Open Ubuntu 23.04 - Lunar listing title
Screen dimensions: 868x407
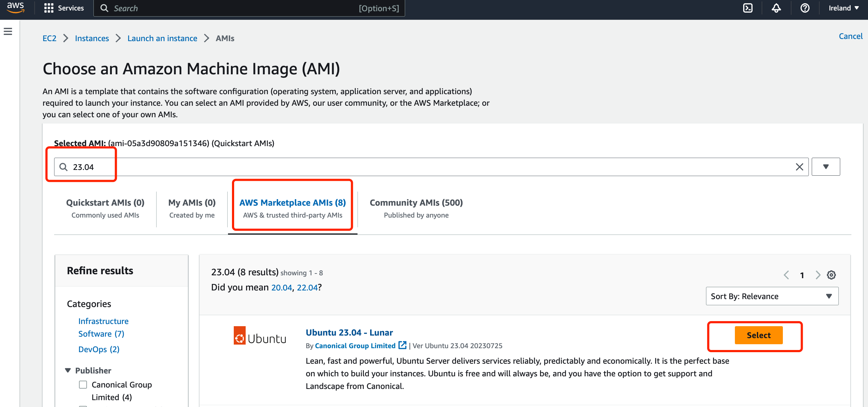(349, 333)
